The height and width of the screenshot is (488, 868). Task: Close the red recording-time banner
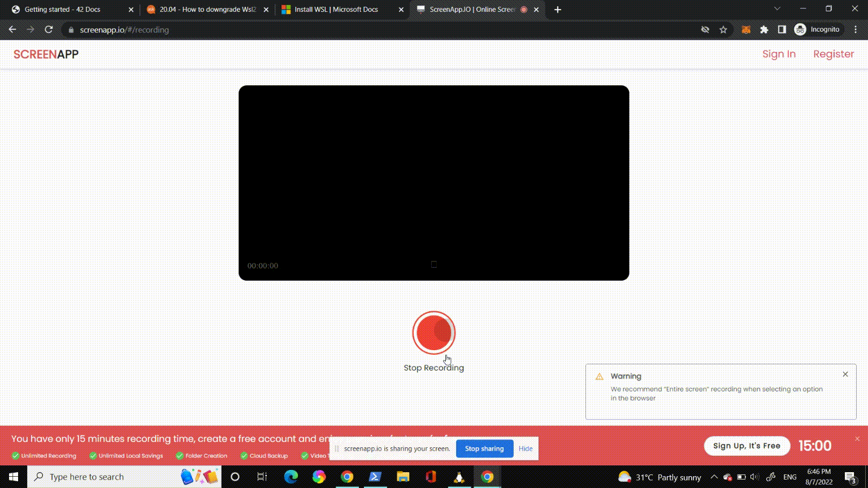coord(857,439)
